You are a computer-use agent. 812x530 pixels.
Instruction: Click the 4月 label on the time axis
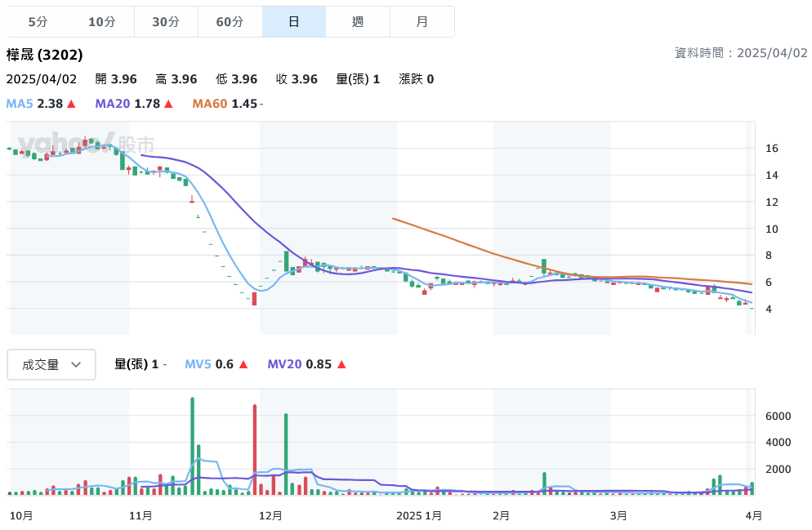[x=753, y=515]
